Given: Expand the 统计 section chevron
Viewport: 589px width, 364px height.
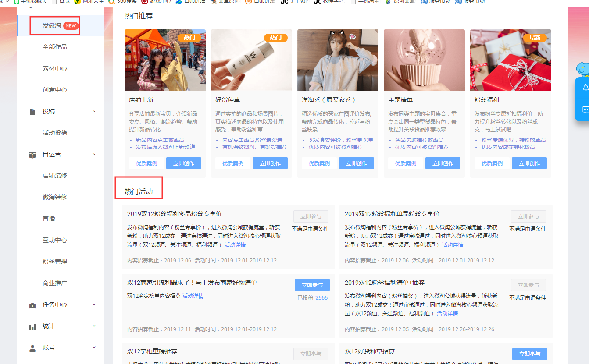Looking at the screenshot, I should point(94,326).
